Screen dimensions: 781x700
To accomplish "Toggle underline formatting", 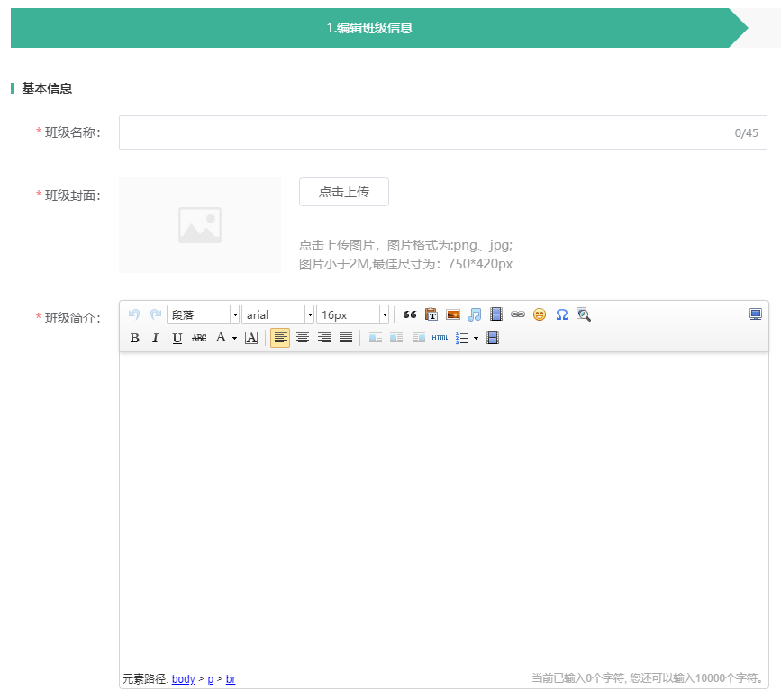I will tap(177, 338).
